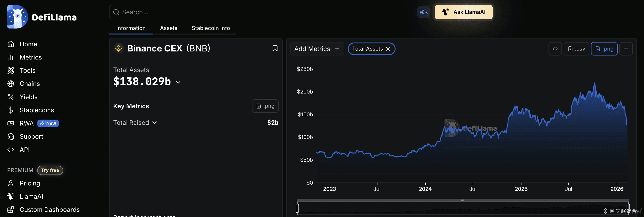Viewport: 644px width, 217px height.
Task: Click the 2026 x-axis label
Action: pyautogui.click(x=617, y=189)
